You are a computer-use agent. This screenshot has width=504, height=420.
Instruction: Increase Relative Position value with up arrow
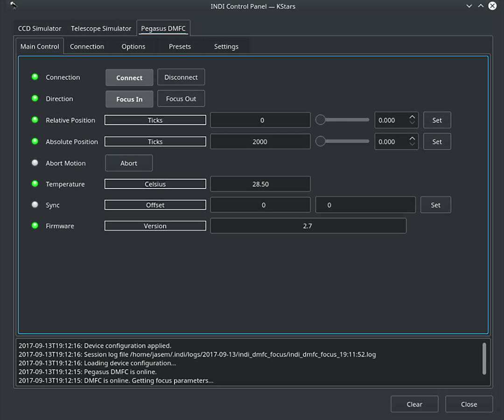click(412, 117)
